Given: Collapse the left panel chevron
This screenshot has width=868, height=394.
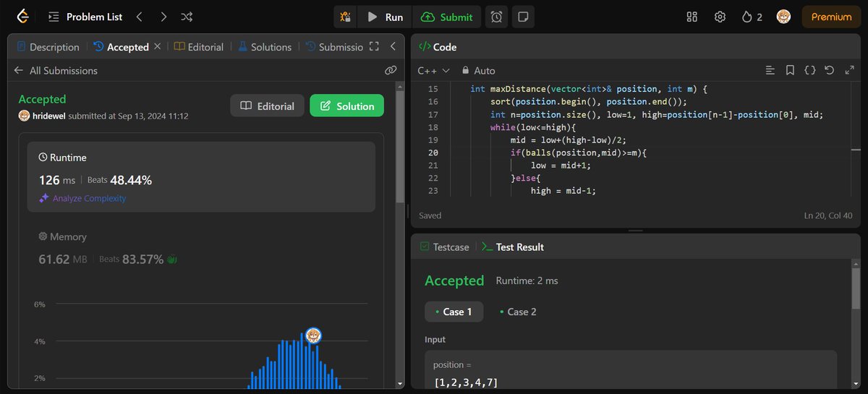Looking at the screenshot, I should pyautogui.click(x=393, y=47).
